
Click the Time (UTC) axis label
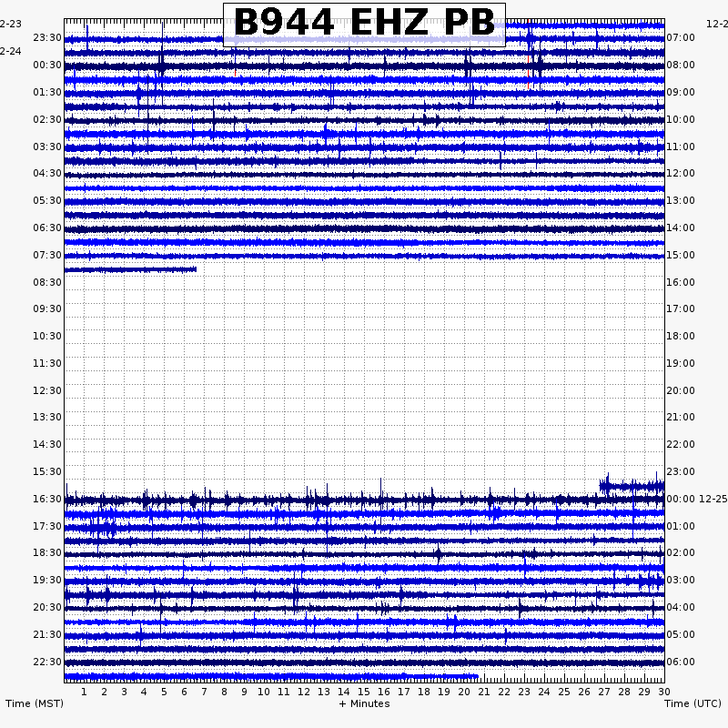(693, 703)
